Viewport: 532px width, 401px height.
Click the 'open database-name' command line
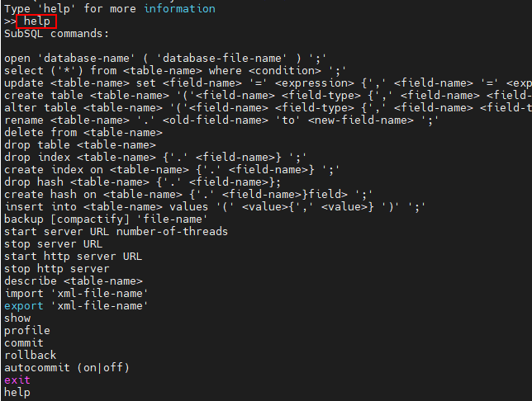click(165, 59)
